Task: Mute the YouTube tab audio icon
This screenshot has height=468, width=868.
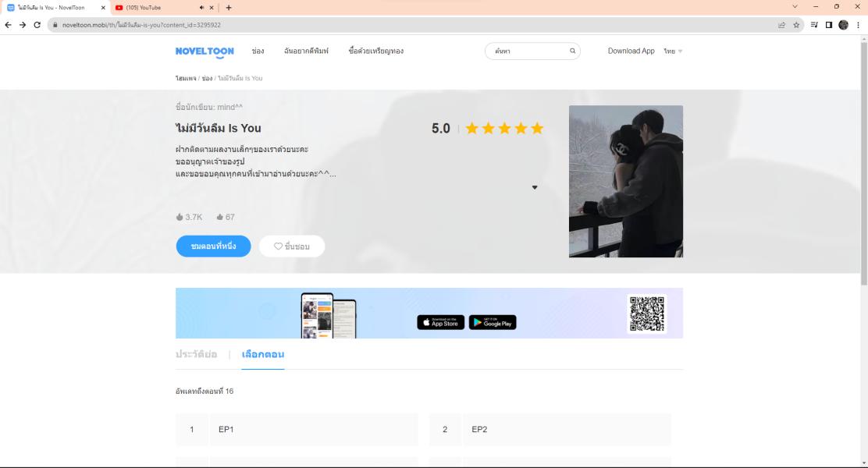Action: tap(201, 8)
